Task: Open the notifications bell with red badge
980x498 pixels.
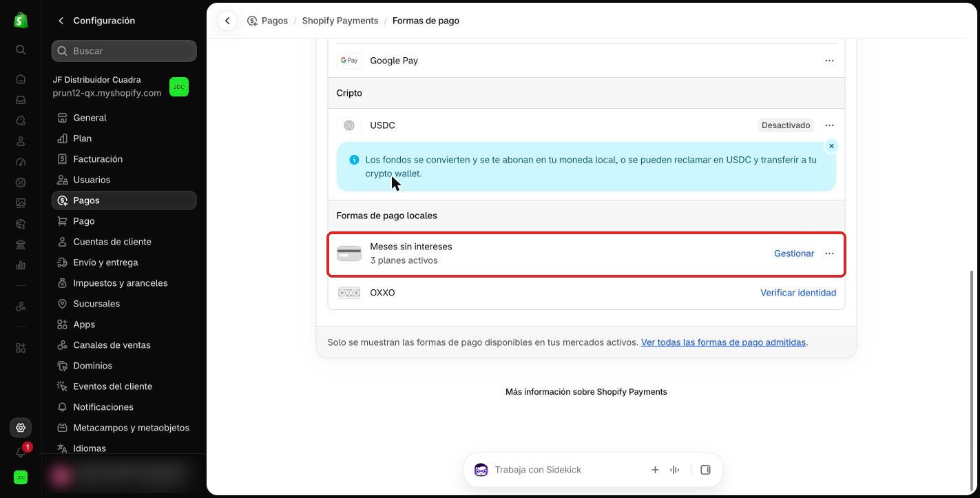Action: pyautogui.click(x=21, y=452)
